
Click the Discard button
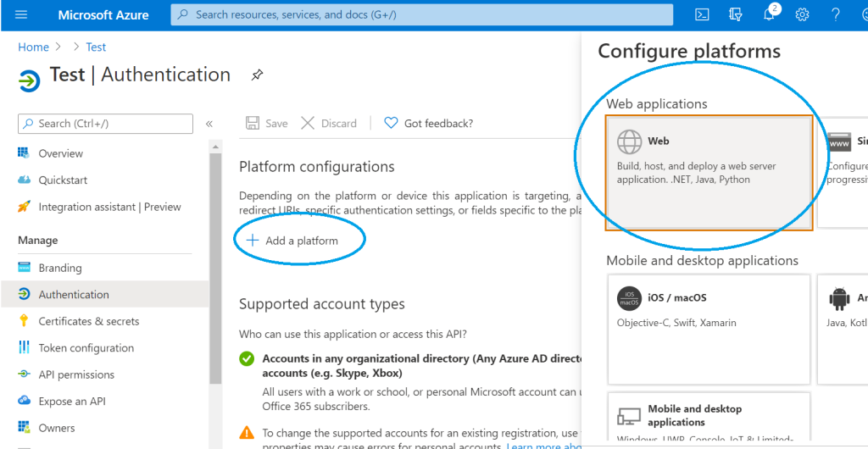tap(329, 124)
